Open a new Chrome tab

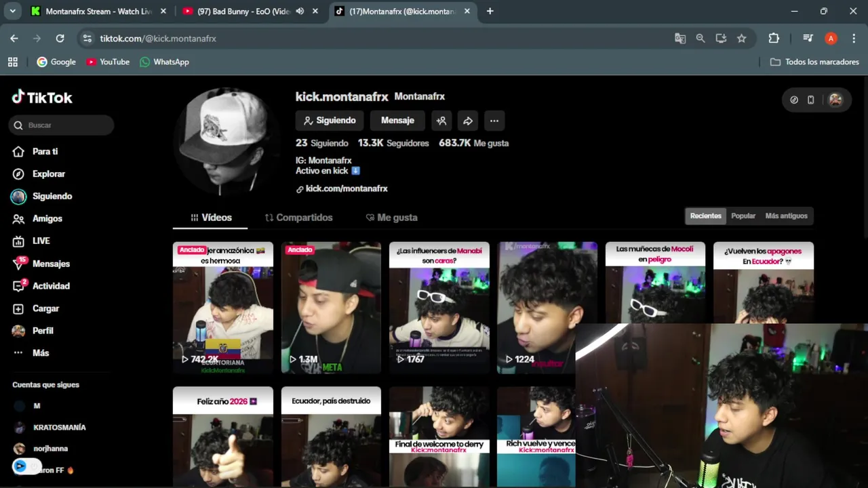(x=490, y=11)
